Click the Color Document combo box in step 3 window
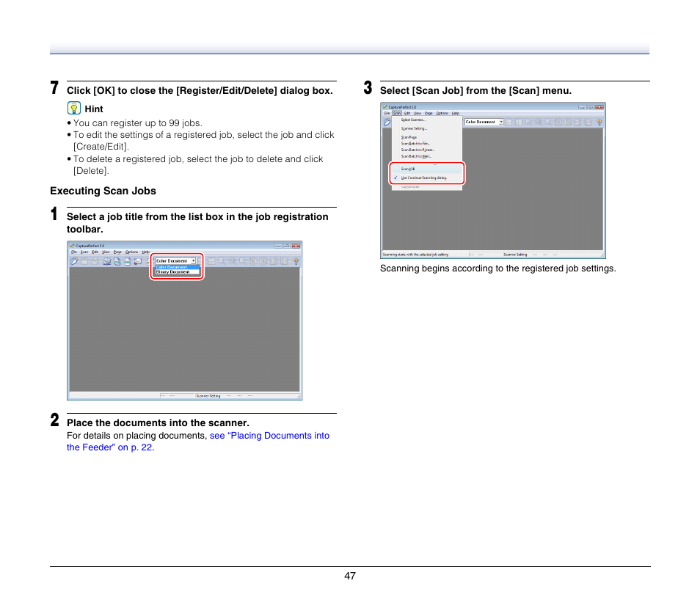Image resolution: width=700 pixels, height=600 pixels. [484, 122]
